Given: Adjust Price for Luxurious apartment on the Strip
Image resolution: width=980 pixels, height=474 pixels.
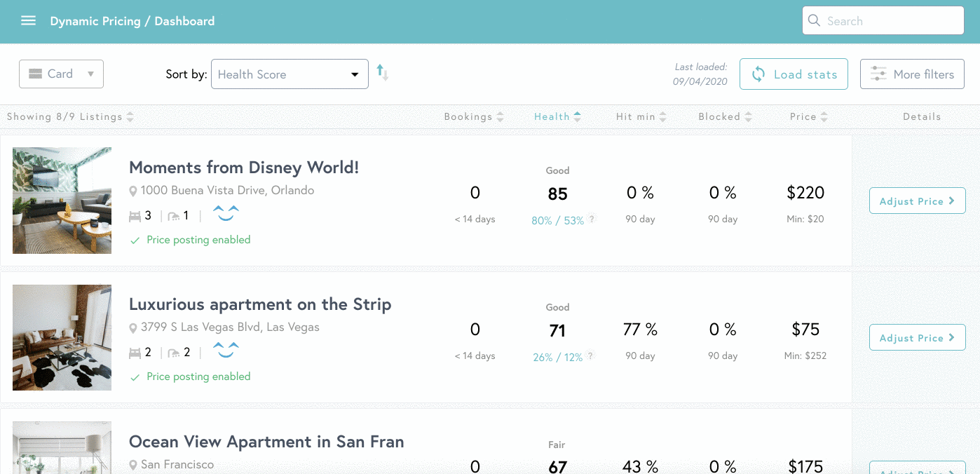Looking at the screenshot, I should pos(916,338).
